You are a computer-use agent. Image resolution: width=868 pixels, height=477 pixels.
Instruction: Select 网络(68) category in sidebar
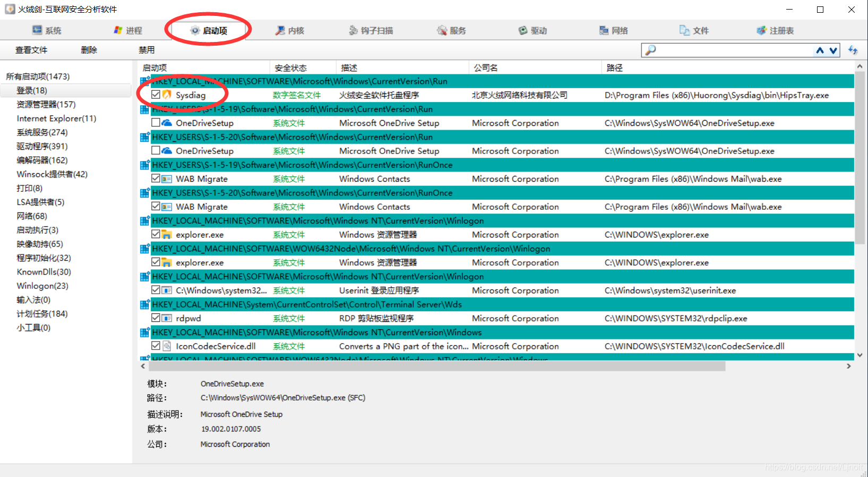pyautogui.click(x=32, y=216)
